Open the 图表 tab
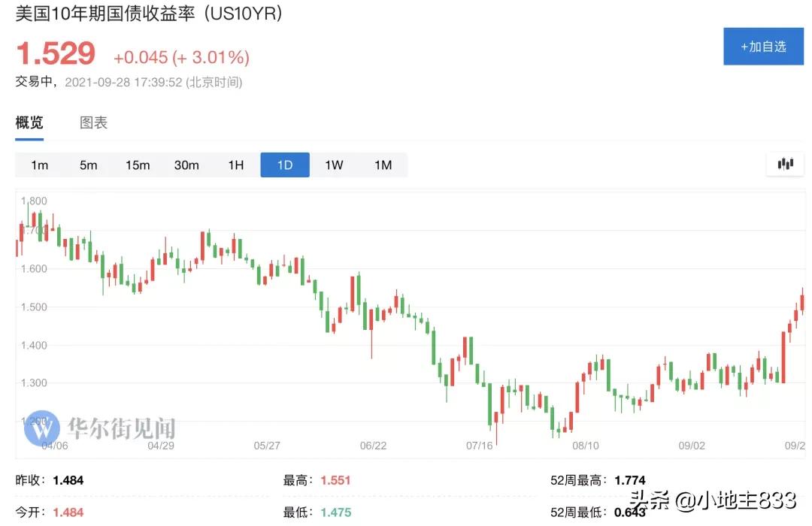812x526 pixels. pyautogui.click(x=94, y=123)
